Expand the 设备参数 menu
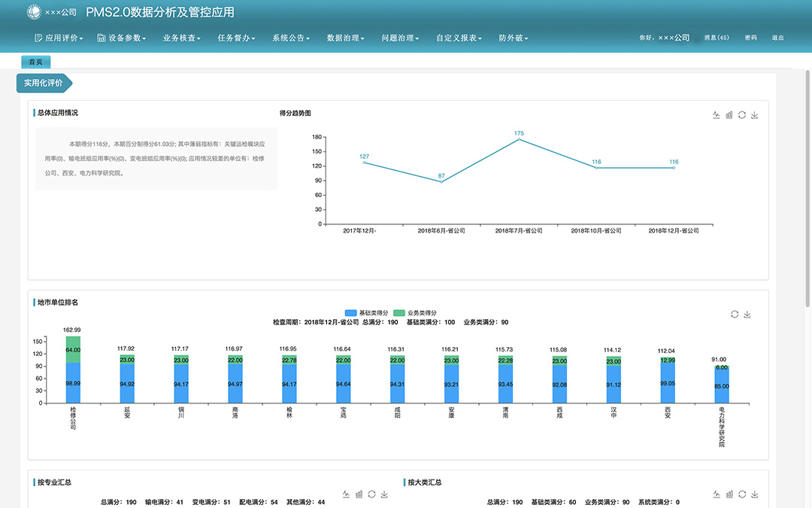812x508 pixels. (121, 38)
